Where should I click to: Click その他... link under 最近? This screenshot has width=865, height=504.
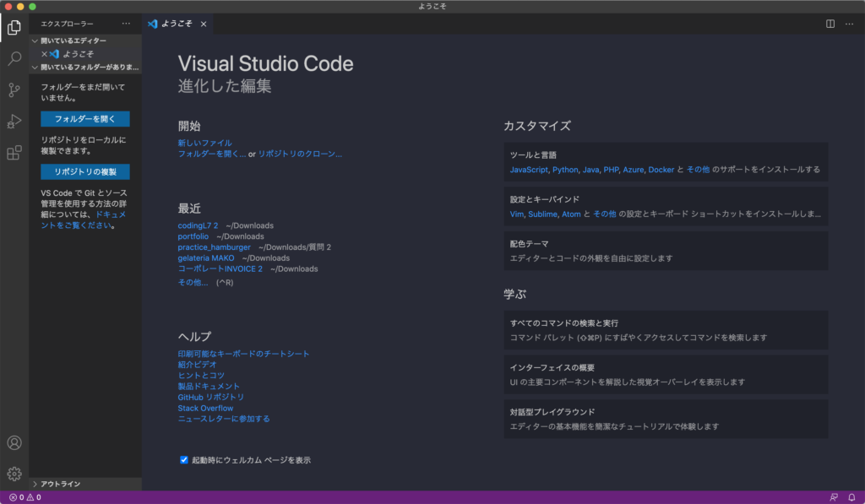(193, 282)
